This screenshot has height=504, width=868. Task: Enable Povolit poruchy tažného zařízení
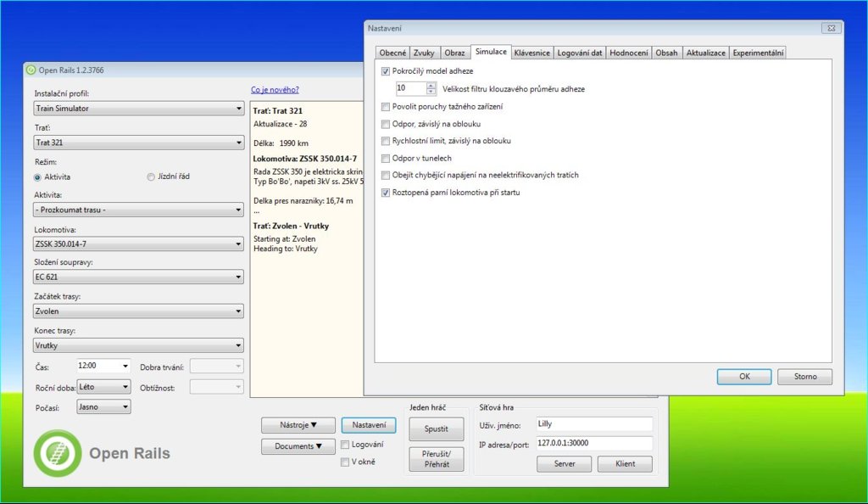(x=386, y=106)
